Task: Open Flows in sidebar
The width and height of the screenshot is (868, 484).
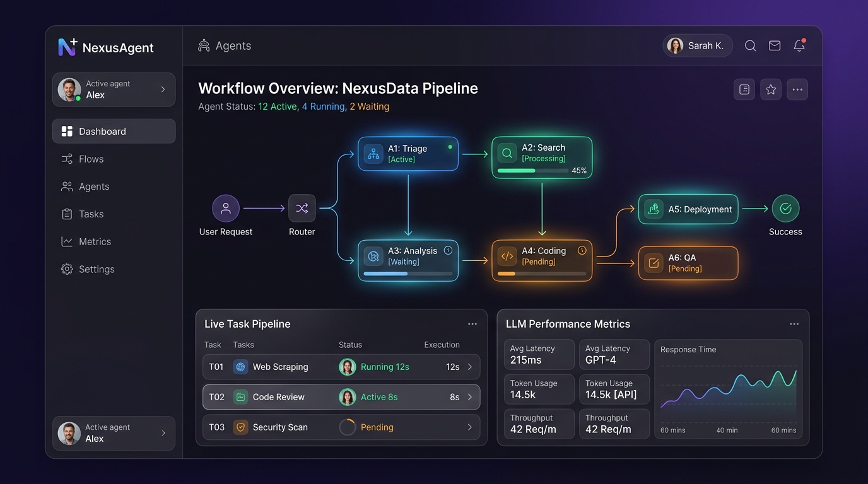Action: [x=114, y=159]
